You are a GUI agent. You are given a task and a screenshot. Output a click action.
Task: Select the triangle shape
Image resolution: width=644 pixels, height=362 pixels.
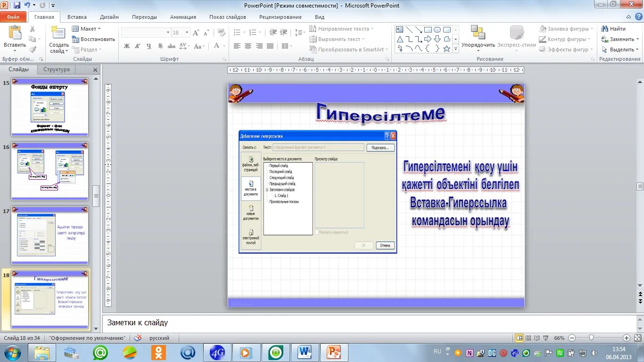(x=400, y=39)
